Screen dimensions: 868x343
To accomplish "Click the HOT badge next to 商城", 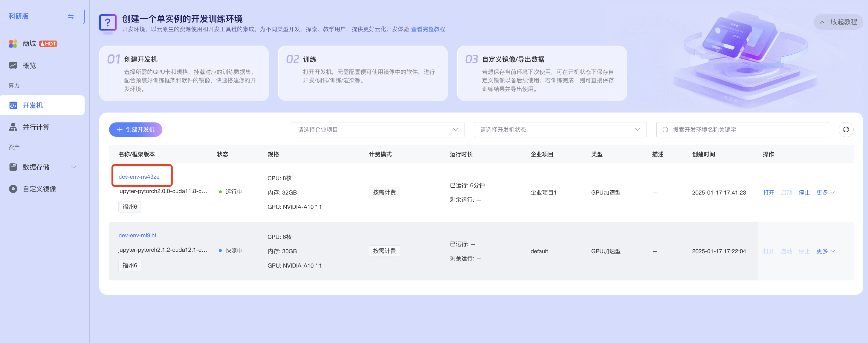I will click(x=48, y=44).
